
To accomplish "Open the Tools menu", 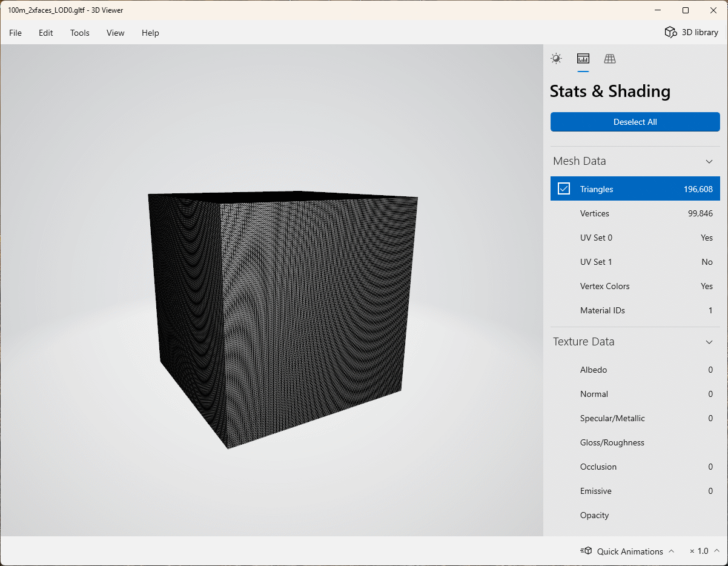I will point(79,33).
